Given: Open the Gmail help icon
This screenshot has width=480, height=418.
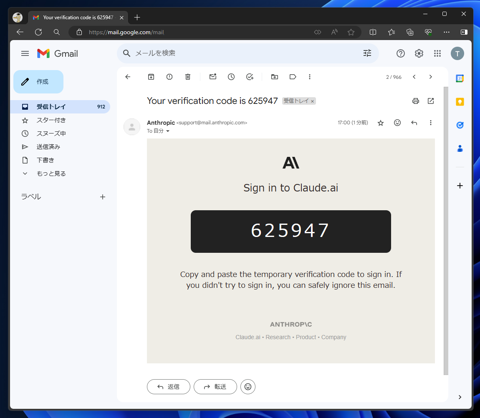Looking at the screenshot, I should [x=401, y=53].
